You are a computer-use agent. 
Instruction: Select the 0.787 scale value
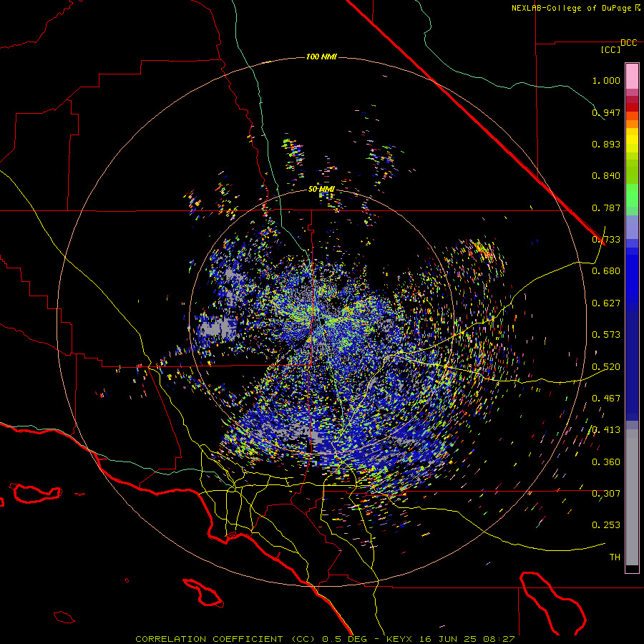606,208
